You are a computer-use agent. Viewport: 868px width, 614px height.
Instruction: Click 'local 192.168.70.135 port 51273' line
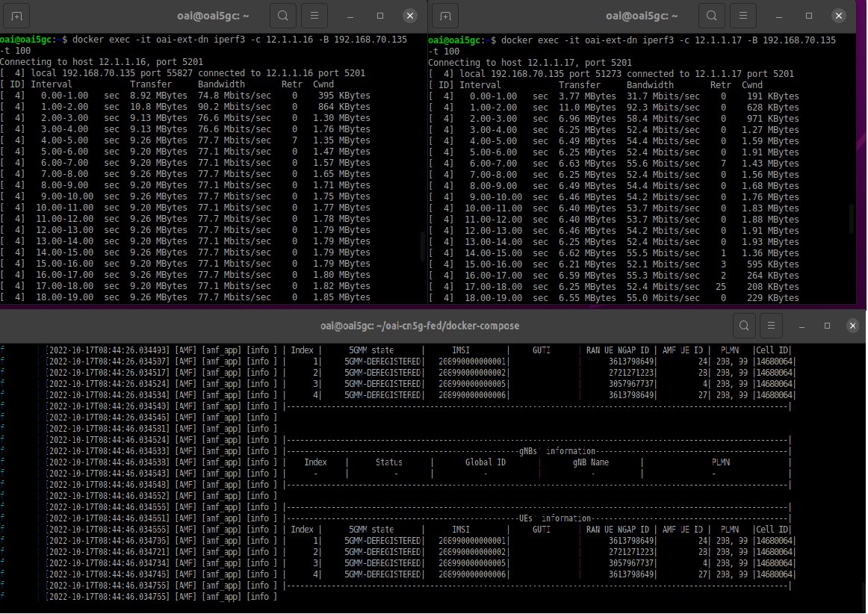pos(611,74)
